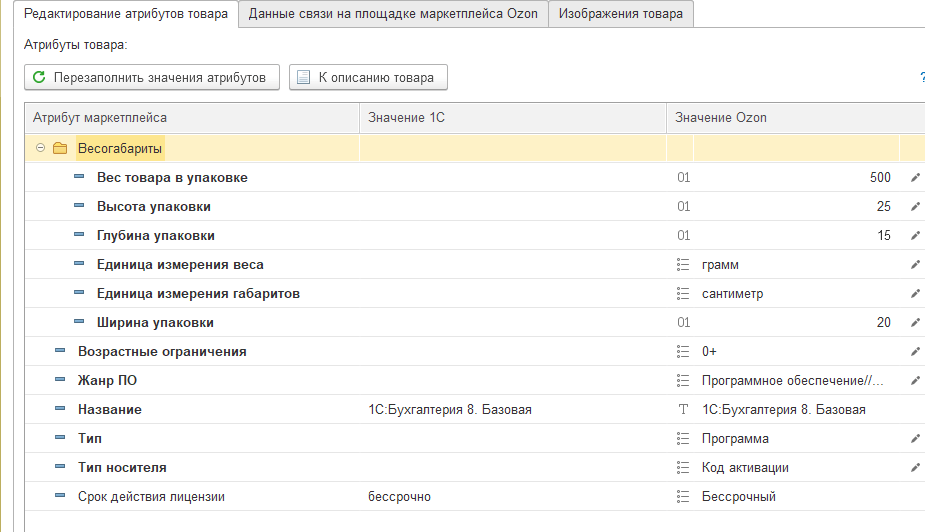Select Срок действия лицензии attribute
Screen dimensions: 925x532
(151, 497)
